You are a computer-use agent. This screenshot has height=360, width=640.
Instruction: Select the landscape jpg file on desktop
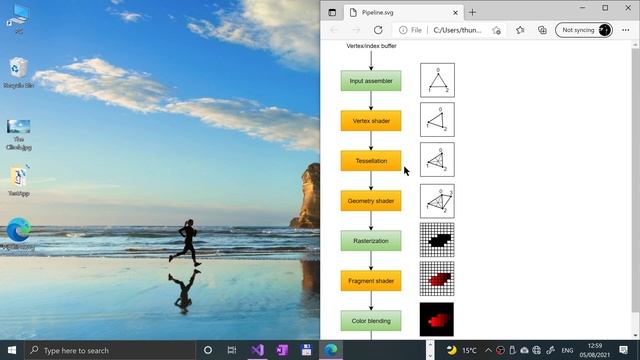(x=18, y=135)
